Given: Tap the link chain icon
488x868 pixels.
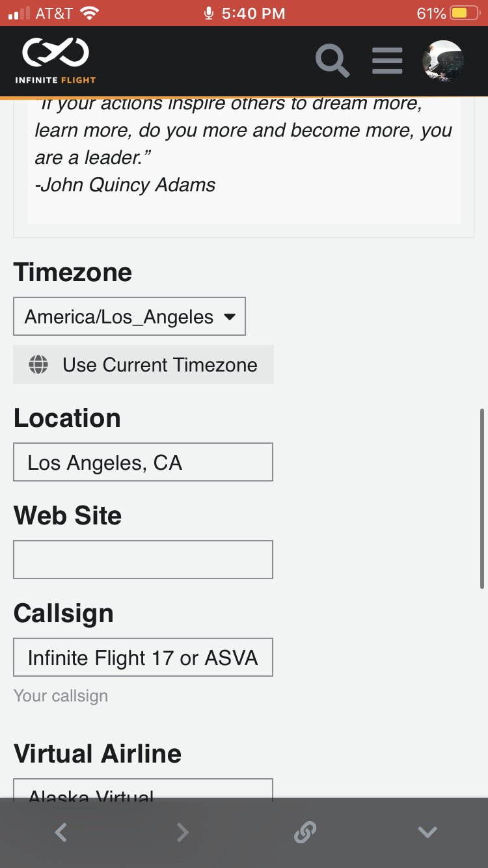Looking at the screenshot, I should (x=305, y=832).
